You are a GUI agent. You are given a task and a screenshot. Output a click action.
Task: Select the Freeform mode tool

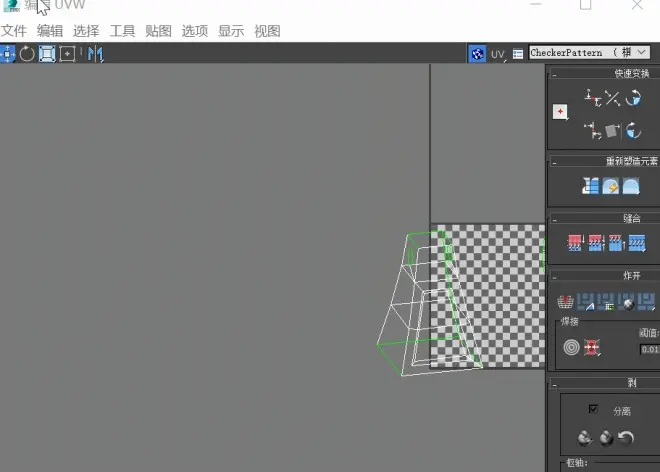67,53
